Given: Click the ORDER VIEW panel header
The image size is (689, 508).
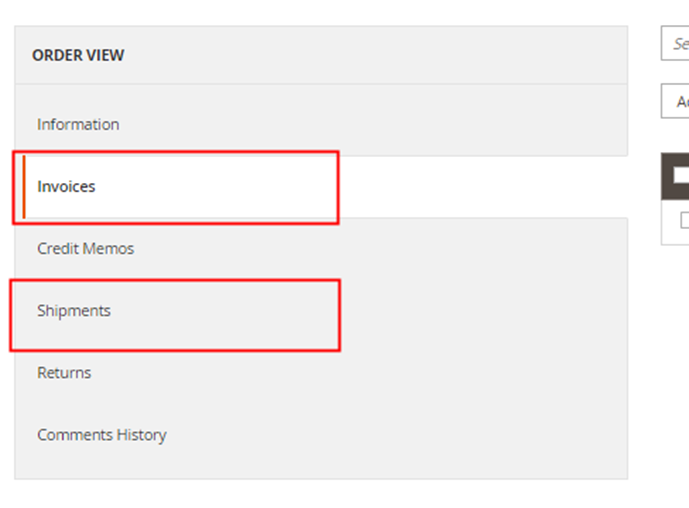Looking at the screenshot, I should tap(78, 56).
